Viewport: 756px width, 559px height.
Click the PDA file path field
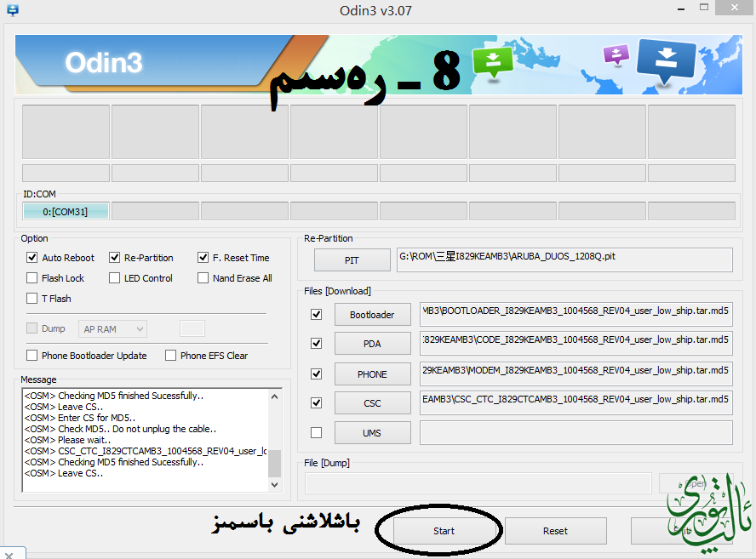(576, 344)
